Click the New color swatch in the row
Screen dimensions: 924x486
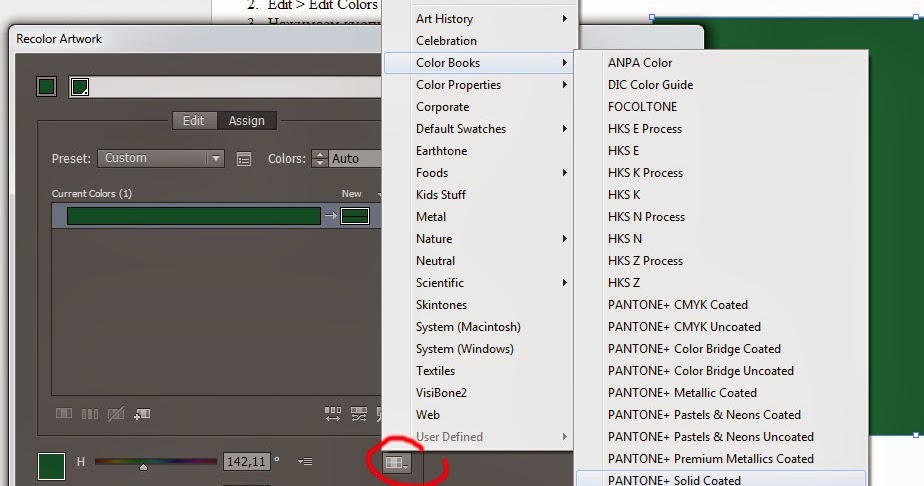click(x=355, y=216)
